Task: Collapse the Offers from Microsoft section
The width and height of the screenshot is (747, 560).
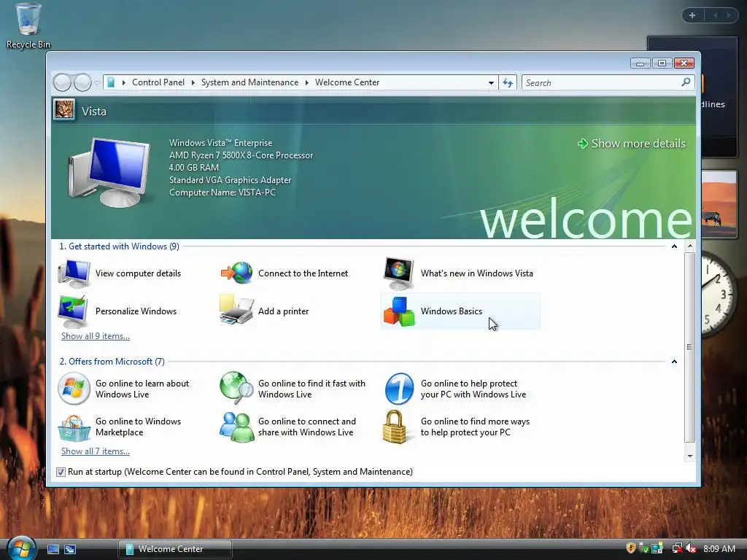Action: (x=674, y=362)
